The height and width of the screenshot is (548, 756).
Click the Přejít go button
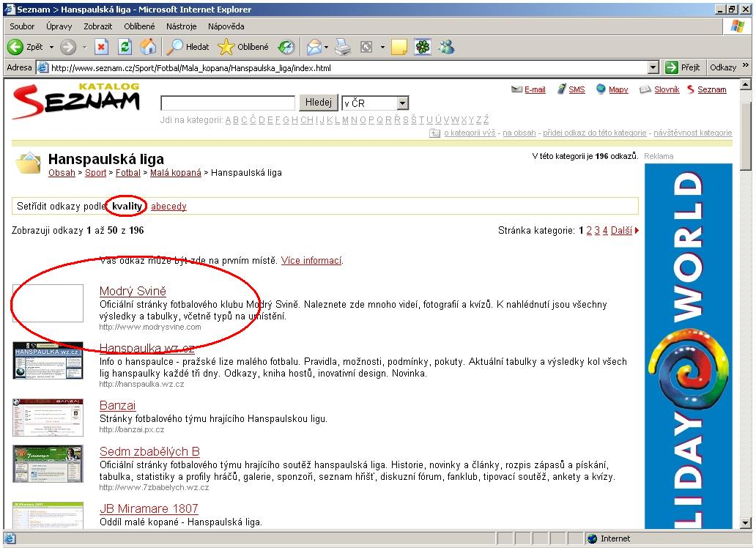tap(683, 67)
